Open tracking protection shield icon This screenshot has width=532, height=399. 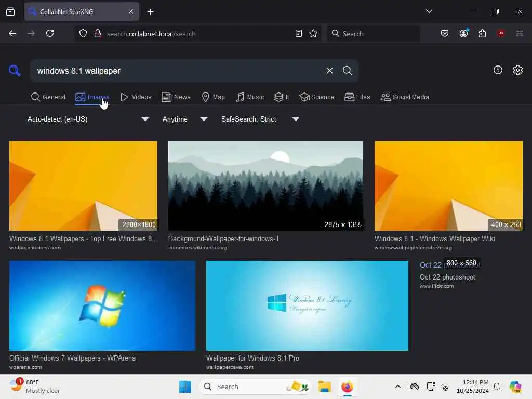pos(83,34)
